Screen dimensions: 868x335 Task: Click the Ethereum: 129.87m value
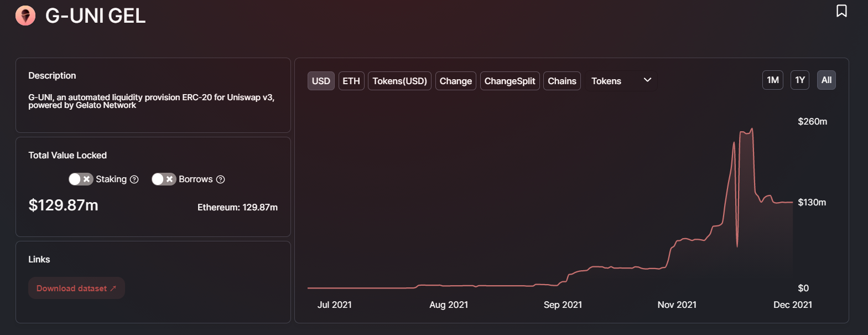(237, 207)
